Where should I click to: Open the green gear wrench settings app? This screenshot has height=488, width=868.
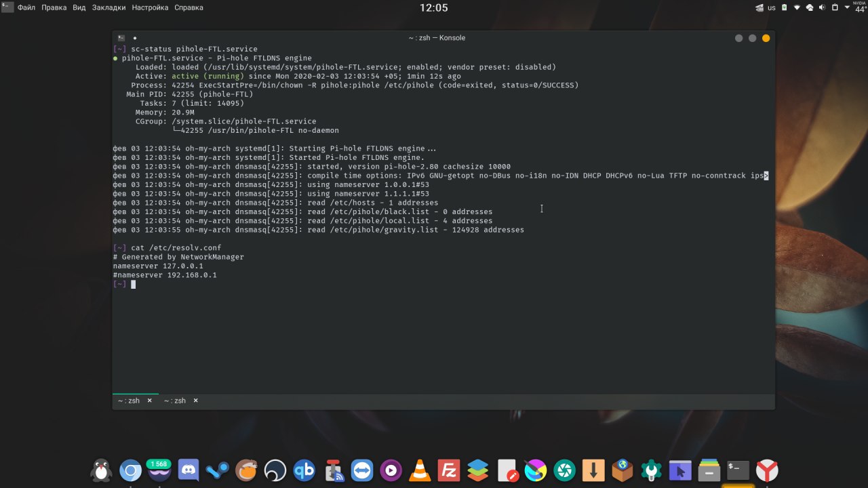651,470
